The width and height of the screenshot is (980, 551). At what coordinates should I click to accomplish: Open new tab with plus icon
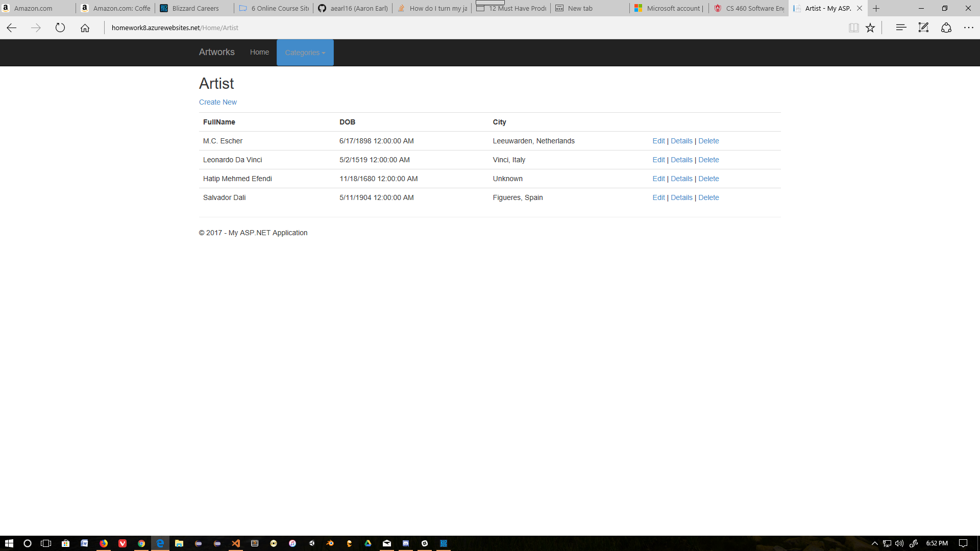(x=876, y=8)
